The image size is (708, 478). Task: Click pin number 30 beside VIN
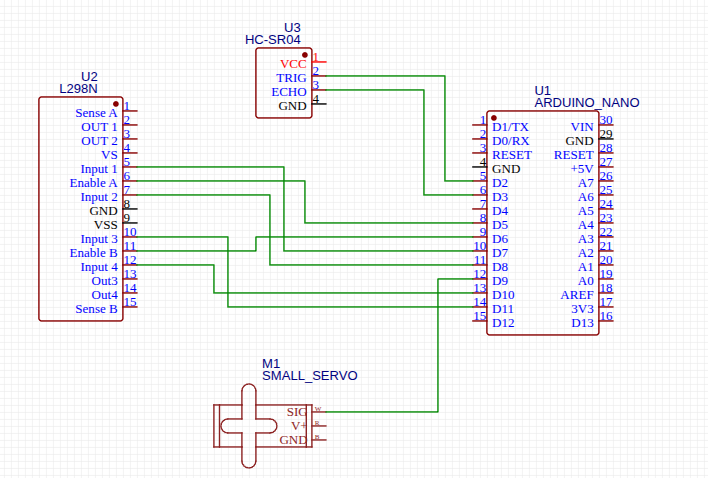point(606,120)
